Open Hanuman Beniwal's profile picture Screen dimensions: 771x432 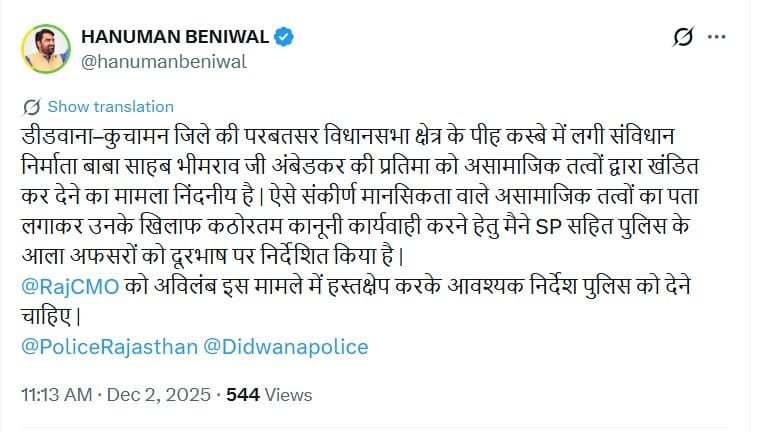(46, 48)
